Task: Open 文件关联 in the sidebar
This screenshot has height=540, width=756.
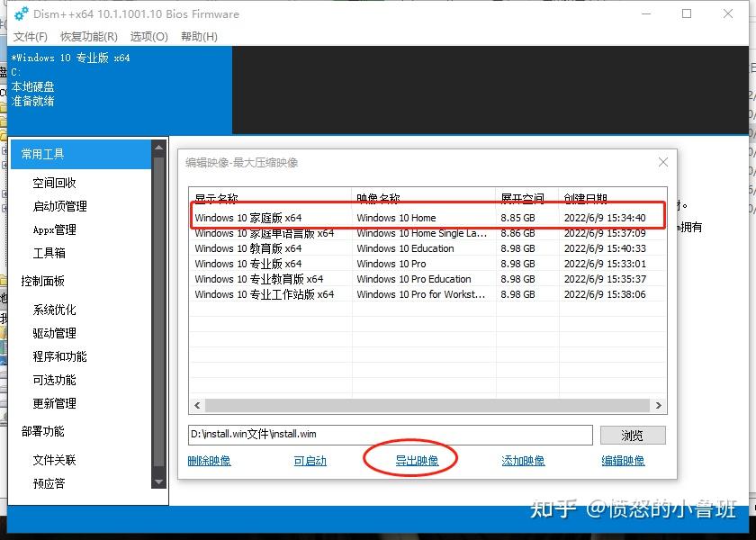Action: pos(55,460)
